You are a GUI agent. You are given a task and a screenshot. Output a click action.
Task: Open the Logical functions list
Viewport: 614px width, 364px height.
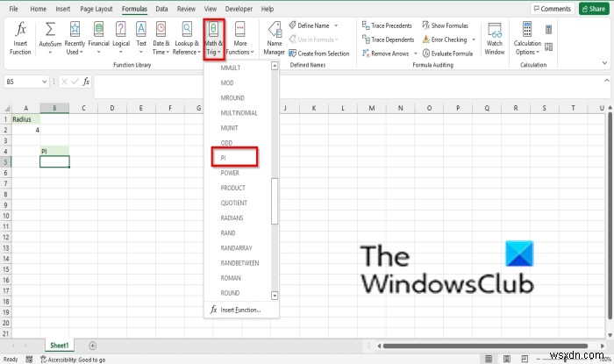121,39
